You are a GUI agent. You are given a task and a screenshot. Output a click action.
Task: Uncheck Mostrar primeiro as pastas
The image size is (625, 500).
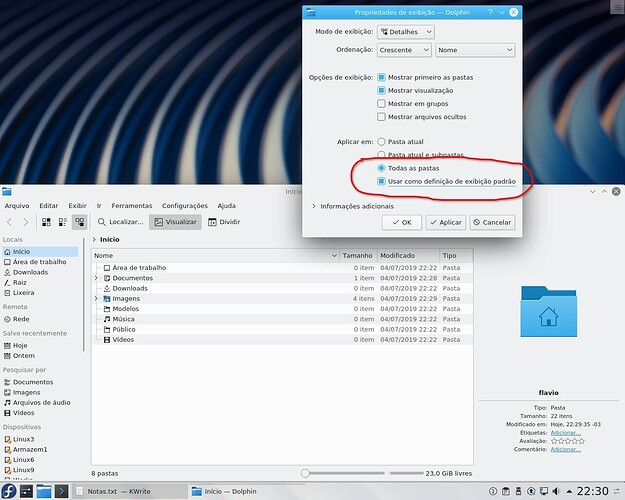tap(382, 76)
